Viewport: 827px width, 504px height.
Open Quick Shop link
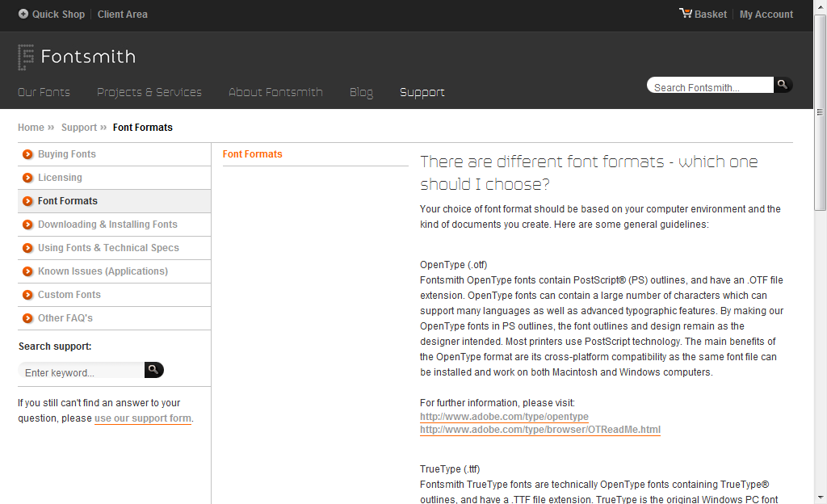pos(58,15)
